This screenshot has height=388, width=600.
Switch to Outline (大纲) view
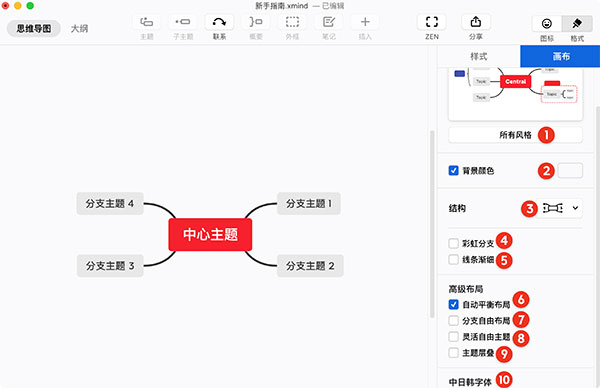click(79, 29)
